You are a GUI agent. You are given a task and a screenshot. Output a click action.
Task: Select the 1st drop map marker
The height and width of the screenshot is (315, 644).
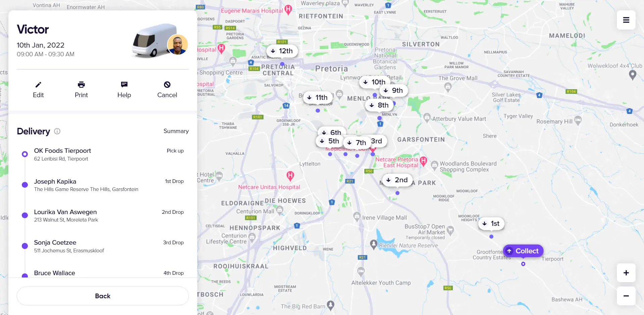click(x=491, y=224)
